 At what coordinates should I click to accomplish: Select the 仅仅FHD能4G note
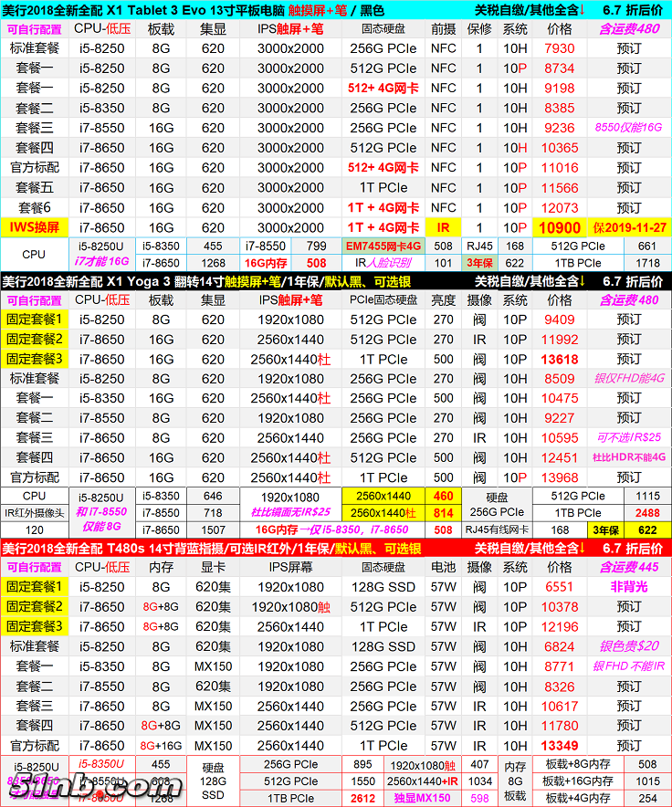629,379
